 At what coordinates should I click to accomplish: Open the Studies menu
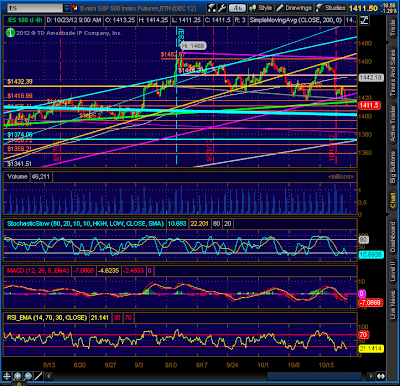[331, 8]
